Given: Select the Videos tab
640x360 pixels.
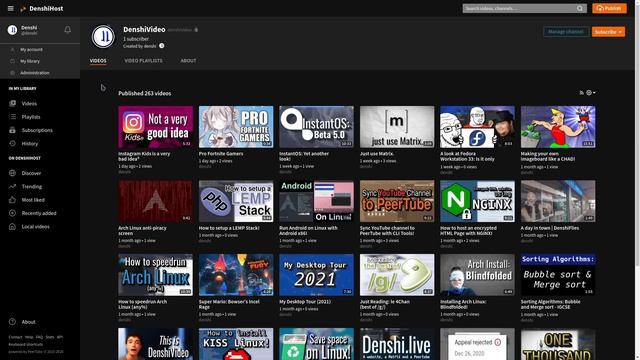Looking at the screenshot, I should 98,60.
